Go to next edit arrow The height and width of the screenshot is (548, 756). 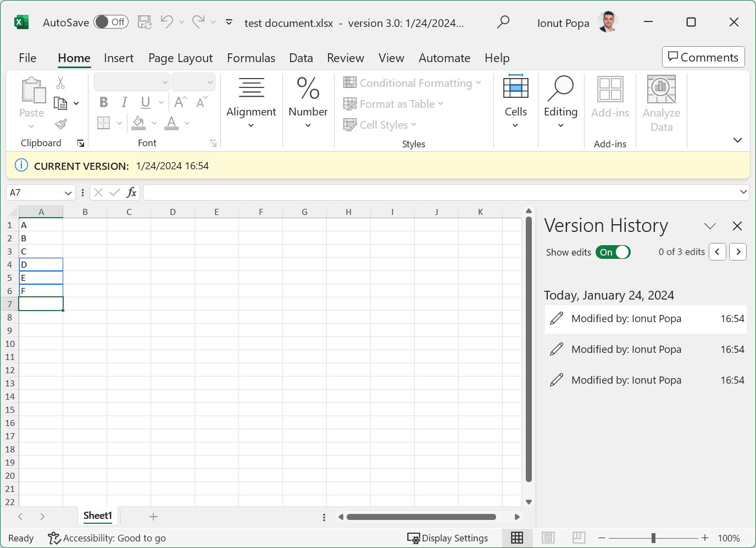(738, 252)
